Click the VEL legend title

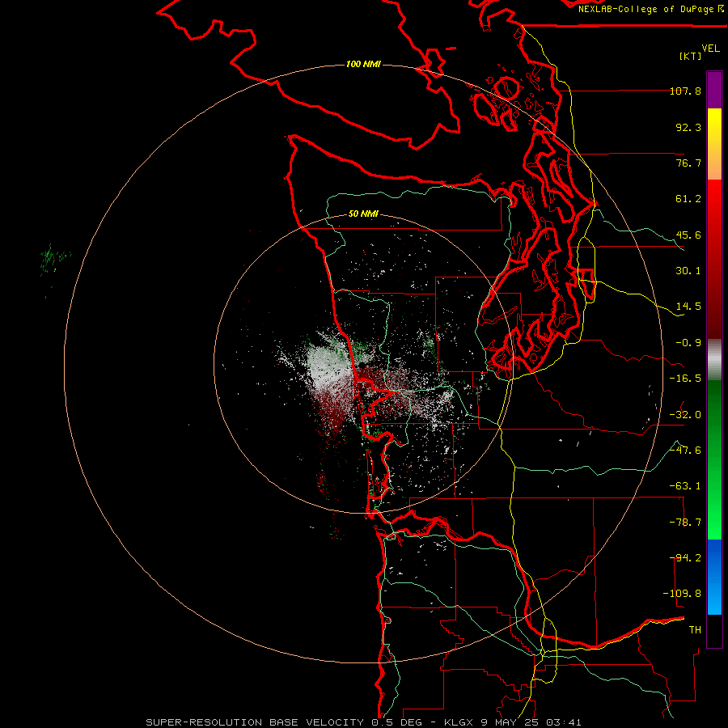tap(710, 49)
